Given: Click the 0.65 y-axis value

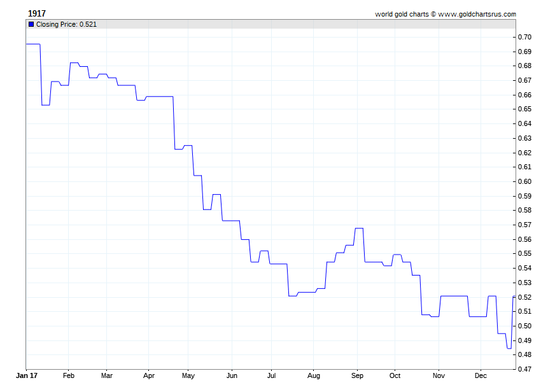Looking at the screenshot, I should pos(525,109).
